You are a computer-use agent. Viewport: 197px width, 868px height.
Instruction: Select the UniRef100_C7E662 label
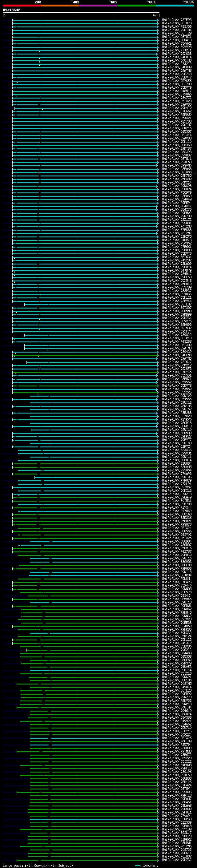point(177,111)
